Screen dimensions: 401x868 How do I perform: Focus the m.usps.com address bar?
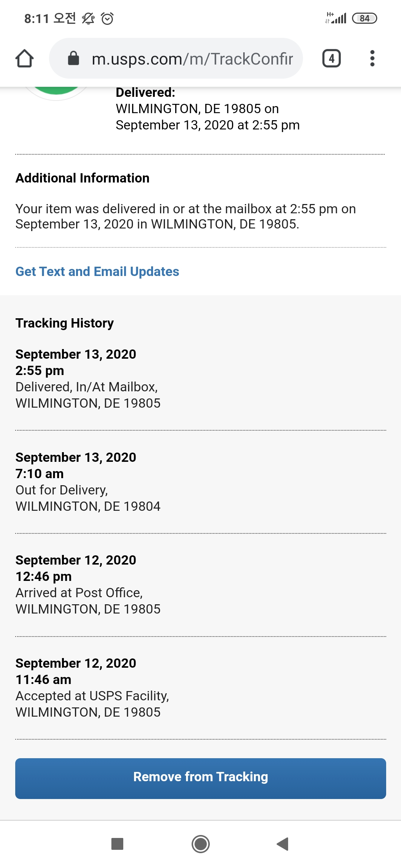click(x=192, y=59)
